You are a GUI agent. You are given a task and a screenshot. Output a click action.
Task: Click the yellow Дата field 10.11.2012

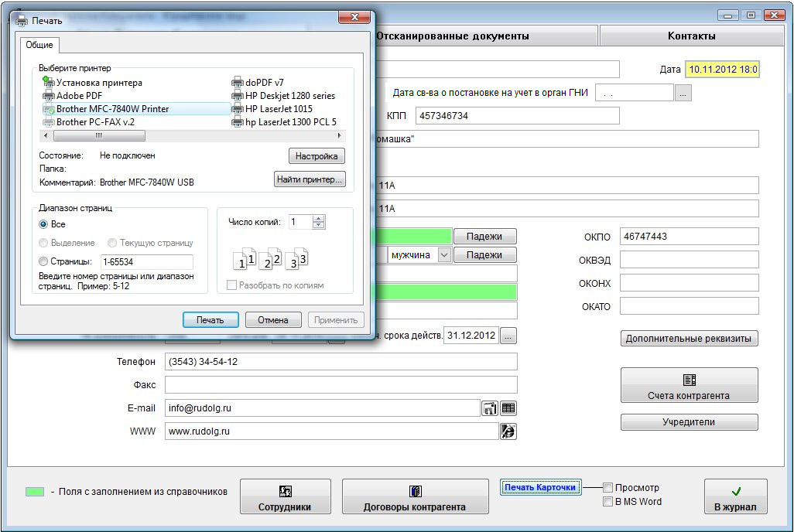[723, 70]
